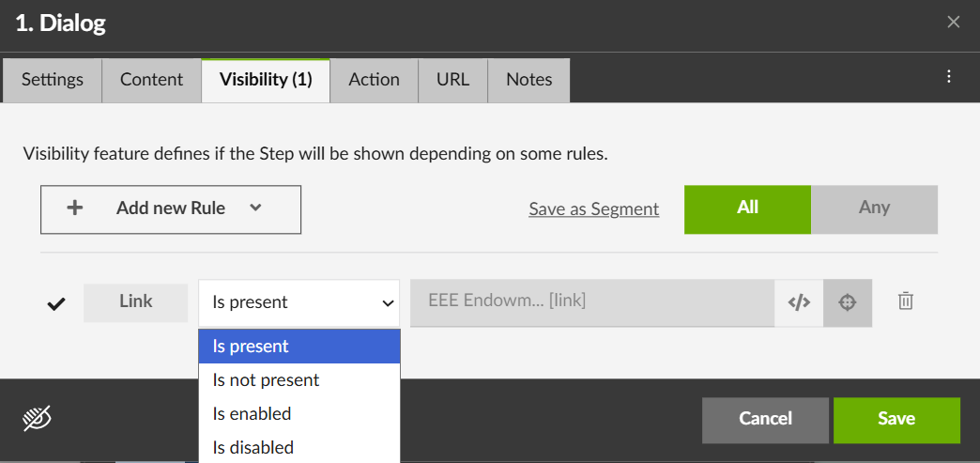Click the EEE Endowm... [link] element field

pos(591,302)
